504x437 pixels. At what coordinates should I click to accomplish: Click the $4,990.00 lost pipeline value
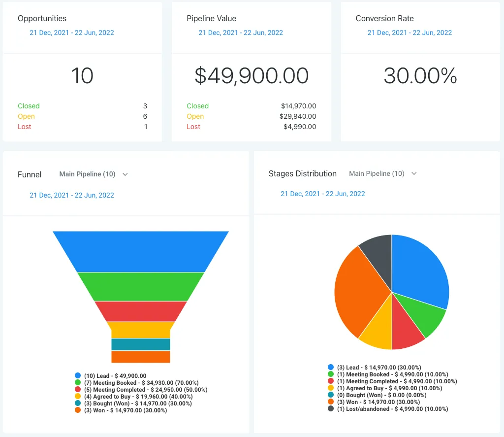[300, 127]
